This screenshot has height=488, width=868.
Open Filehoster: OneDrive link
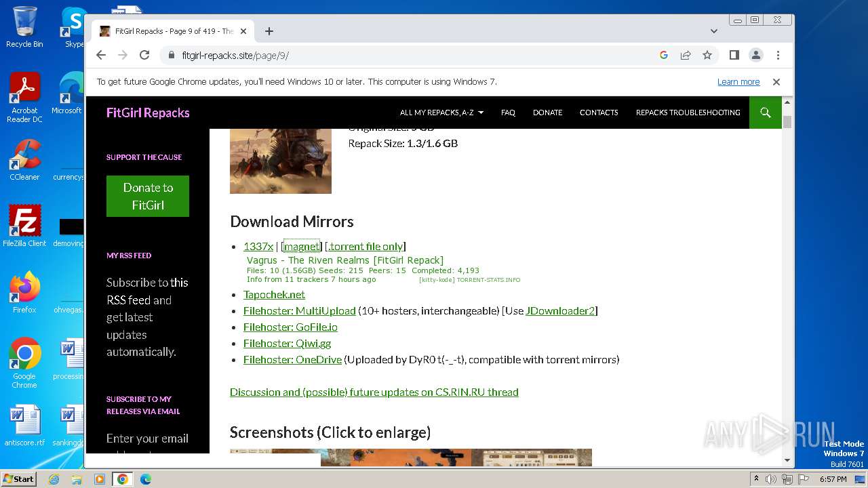click(292, 359)
